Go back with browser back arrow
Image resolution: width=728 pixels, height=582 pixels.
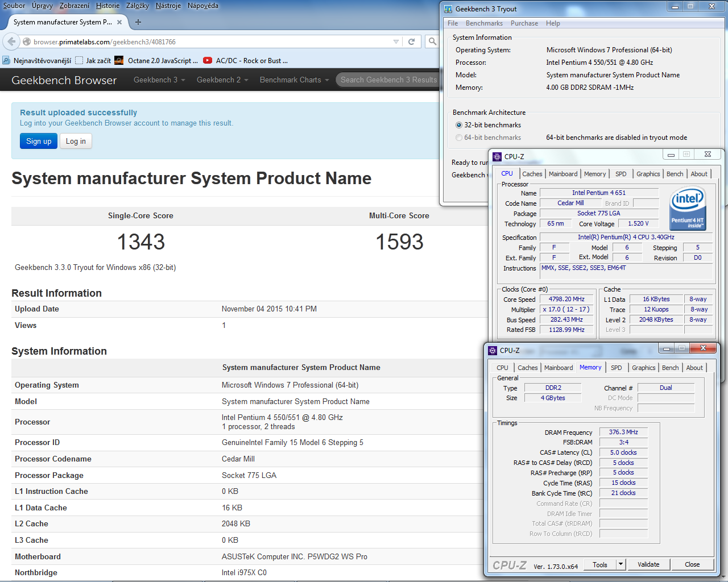click(11, 41)
